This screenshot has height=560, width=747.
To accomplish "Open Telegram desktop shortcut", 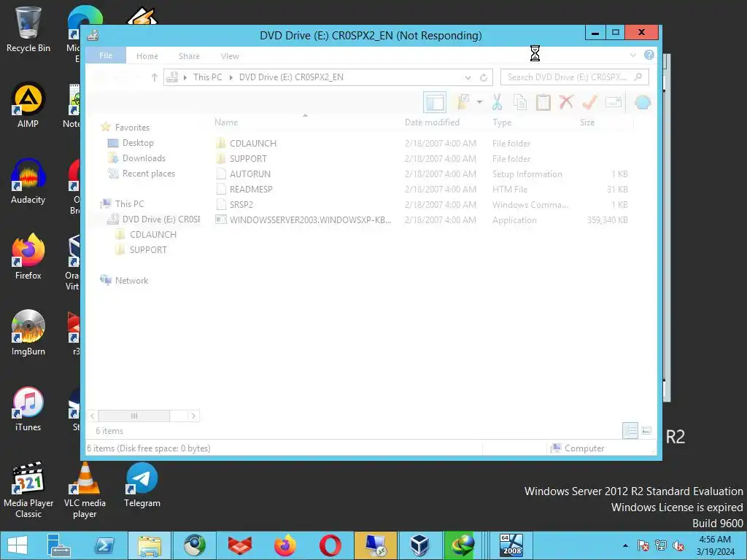I will [x=142, y=486].
